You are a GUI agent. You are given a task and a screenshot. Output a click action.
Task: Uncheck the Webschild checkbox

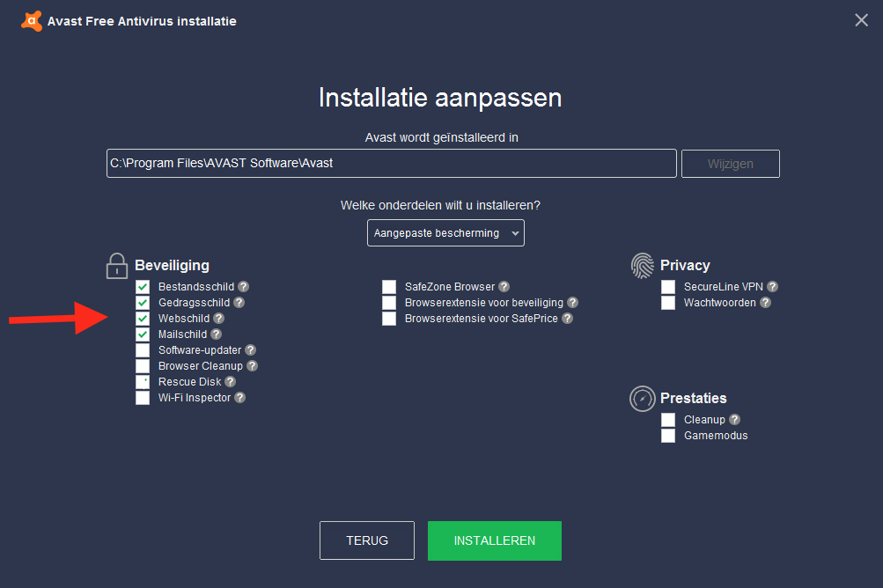(143, 319)
